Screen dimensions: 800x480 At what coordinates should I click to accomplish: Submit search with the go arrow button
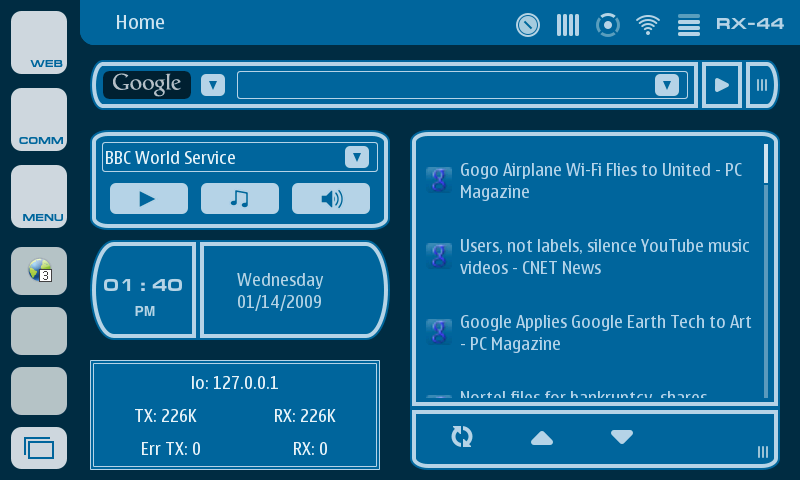pos(721,85)
